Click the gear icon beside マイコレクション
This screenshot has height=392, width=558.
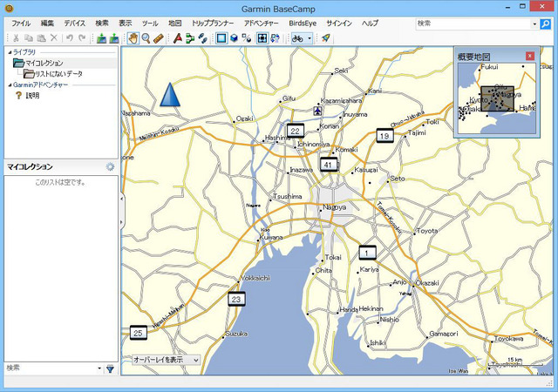(111, 166)
